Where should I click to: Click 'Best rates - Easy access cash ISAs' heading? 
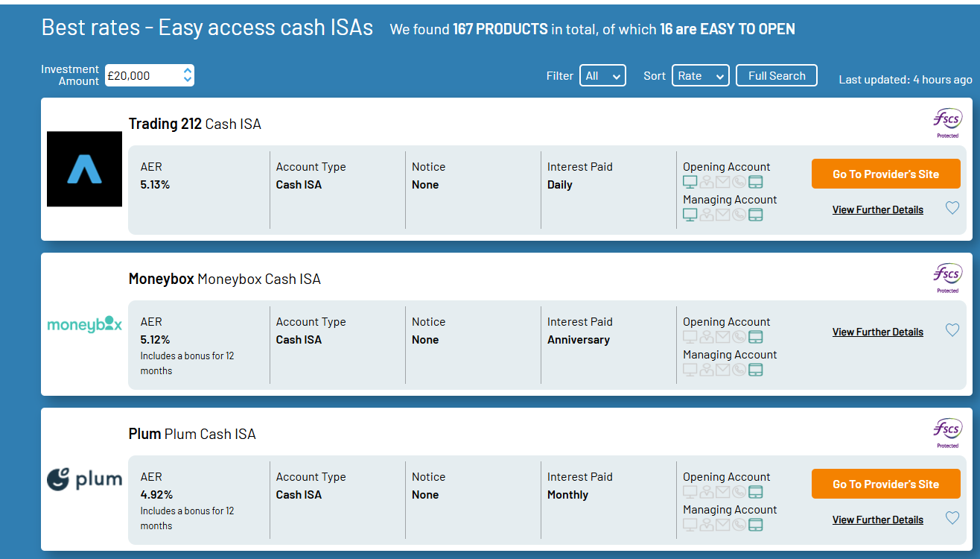(207, 28)
